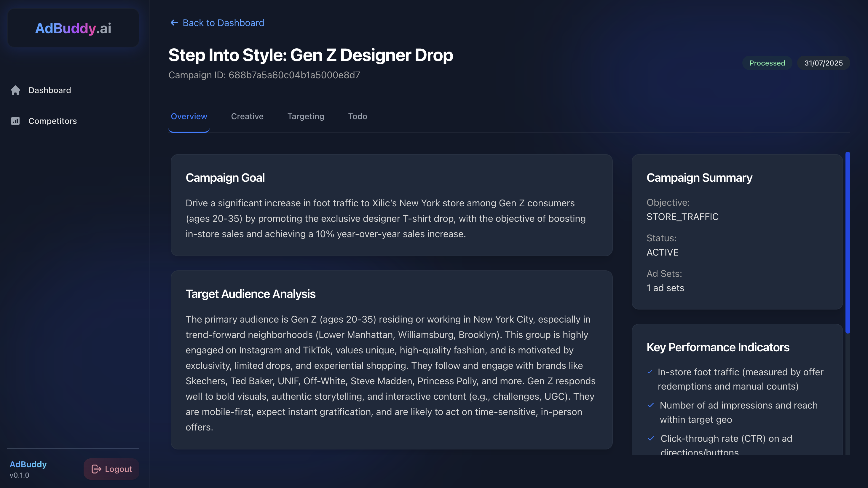The height and width of the screenshot is (488, 868).
Task: Open the Targeting tab
Action: [306, 116]
